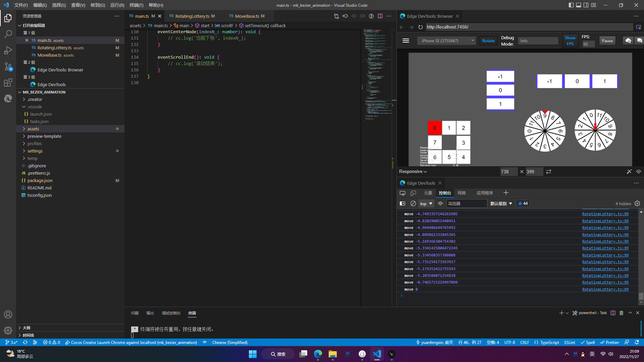Expand the assets folder

point(33,129)
